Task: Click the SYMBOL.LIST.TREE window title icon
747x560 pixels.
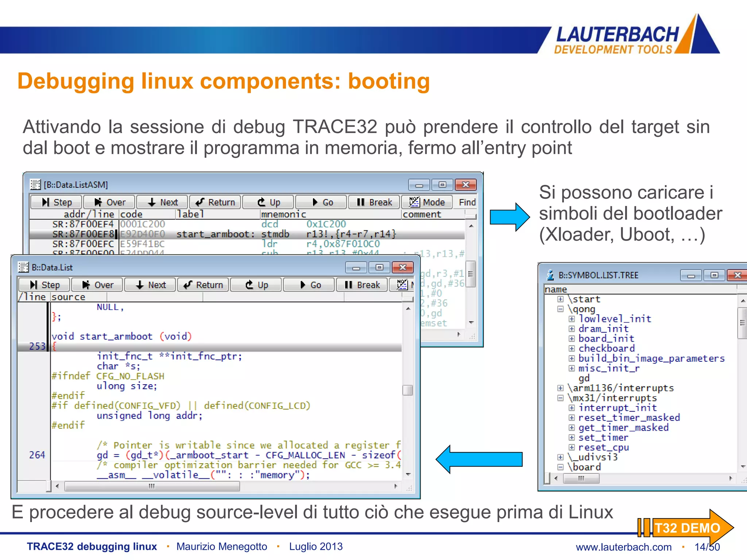Action: tap(550, 275)
